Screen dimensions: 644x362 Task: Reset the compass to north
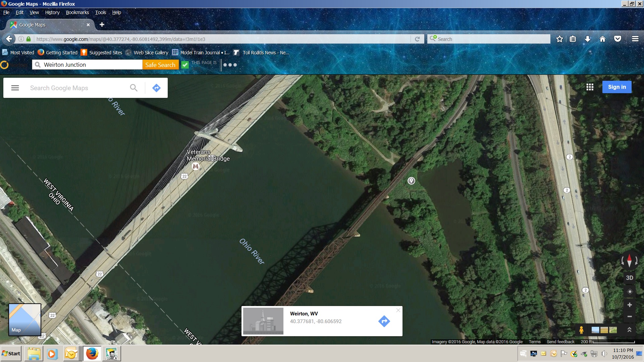pyautogui.click(x=629, y=260)
